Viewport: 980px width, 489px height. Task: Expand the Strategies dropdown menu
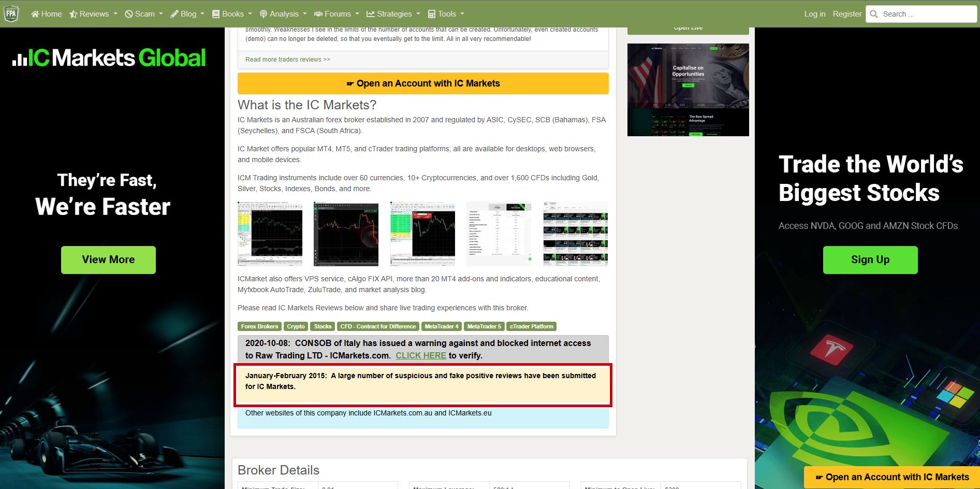tap(393, 14)
